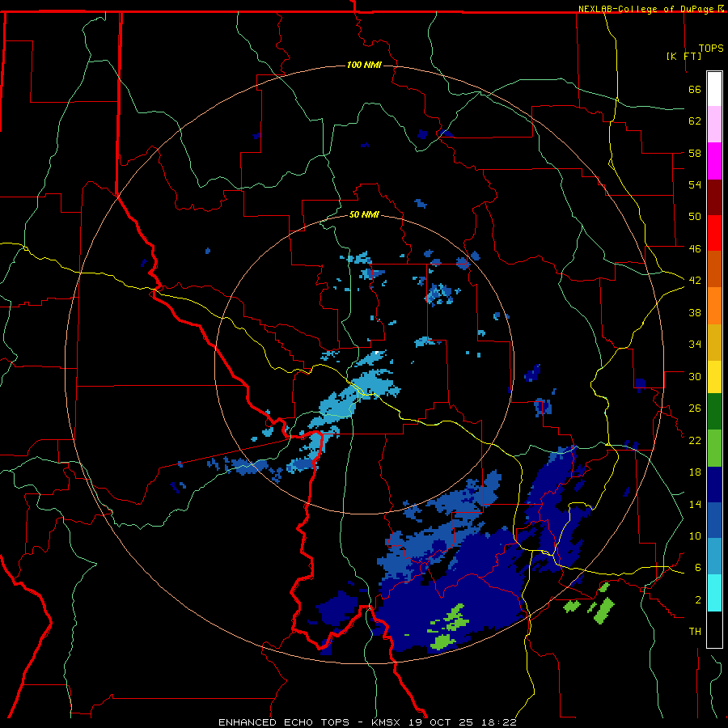Click the white 66 kft color swatch

click(714, 89)
